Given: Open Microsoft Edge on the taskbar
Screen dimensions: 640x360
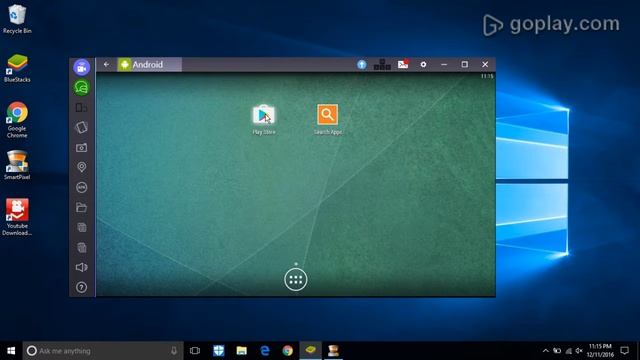Looking at the screenshot, I should 264,351.
